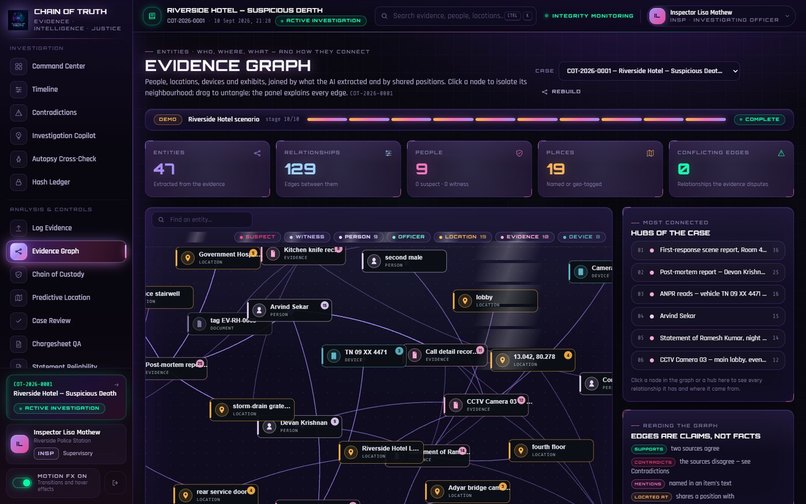Toggle the EVIDENCE filter chip
Image resolution: width=806 pixels, height=504 pixels.
[x=525, y=237]
